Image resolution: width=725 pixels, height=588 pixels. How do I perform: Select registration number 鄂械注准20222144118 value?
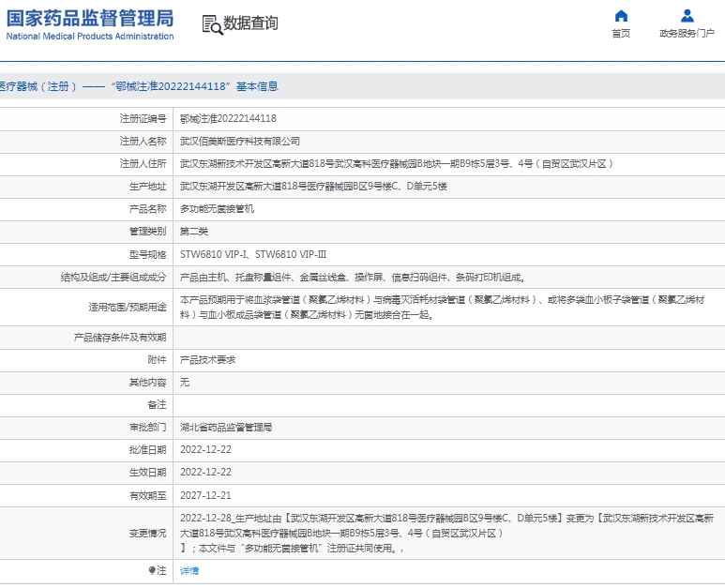tap(228, 118)
